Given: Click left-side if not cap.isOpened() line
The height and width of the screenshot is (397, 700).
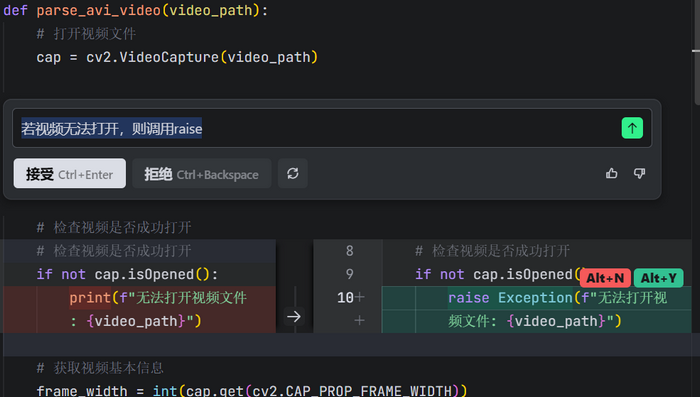Looking at the screenshot, I should pyautogui.click(x=127, y=274).
